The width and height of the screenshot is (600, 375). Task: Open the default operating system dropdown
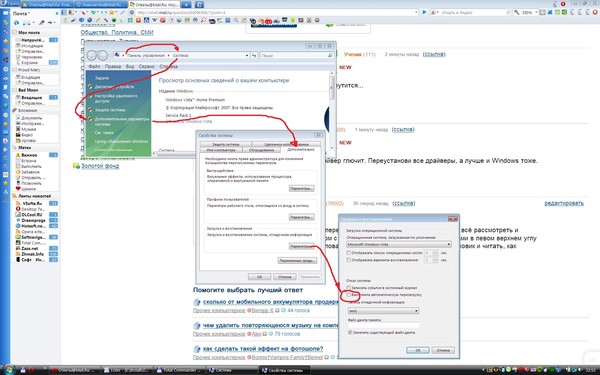(399, 244)
